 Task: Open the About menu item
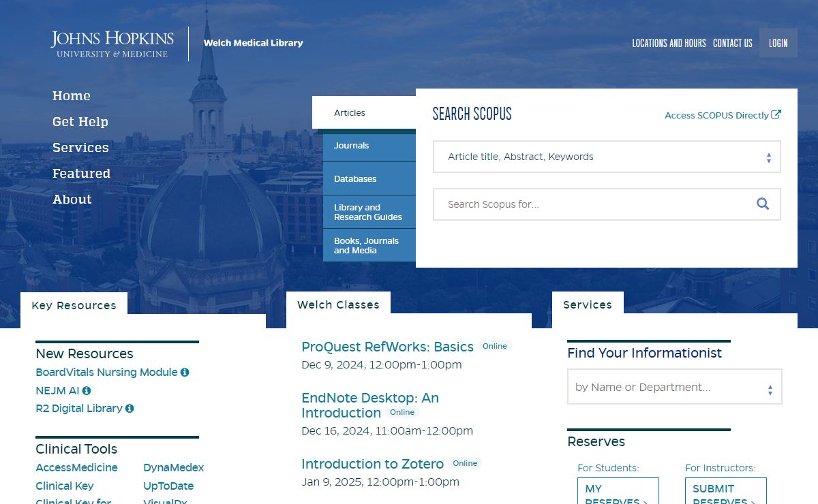[72, 200]
